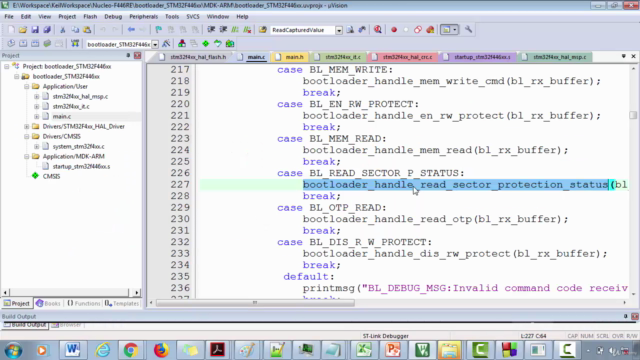Collapse the Application/User folder

point(27,87)
